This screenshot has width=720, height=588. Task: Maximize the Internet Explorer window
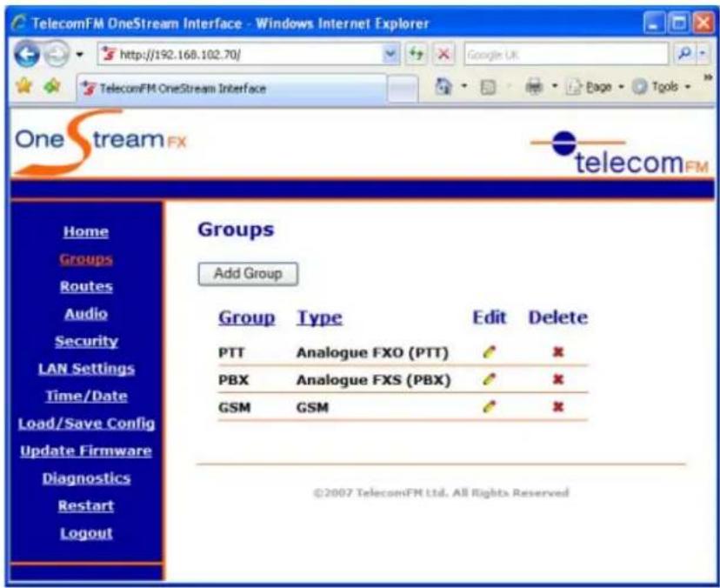point(678,23)
